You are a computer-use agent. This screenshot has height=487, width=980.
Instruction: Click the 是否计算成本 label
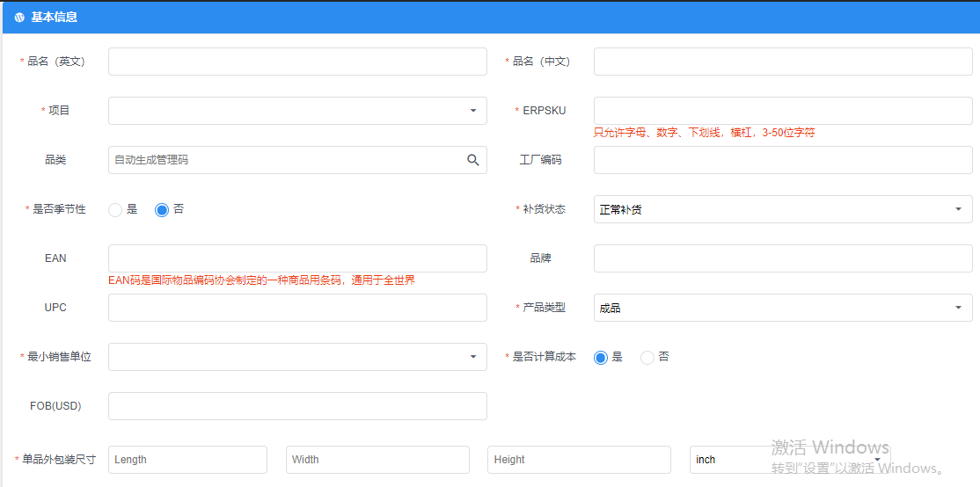click(545, 357)
